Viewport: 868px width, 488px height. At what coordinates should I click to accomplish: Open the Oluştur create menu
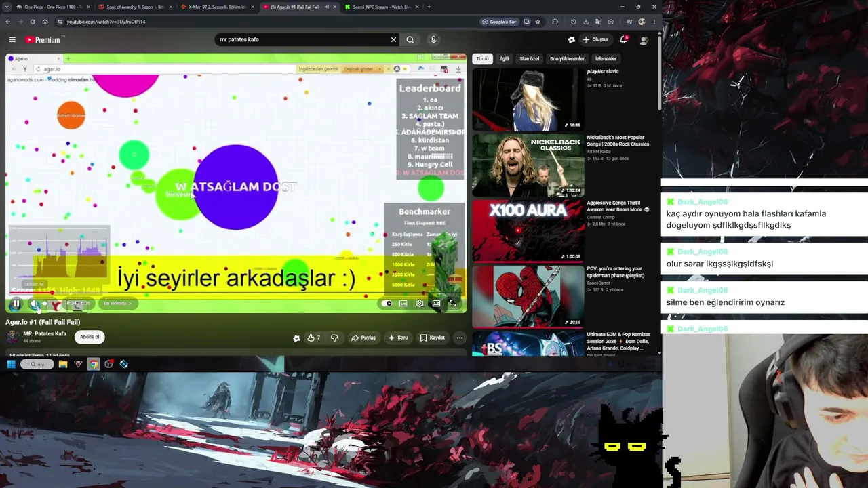click(x=595, y=39)
